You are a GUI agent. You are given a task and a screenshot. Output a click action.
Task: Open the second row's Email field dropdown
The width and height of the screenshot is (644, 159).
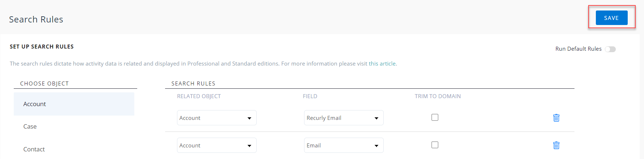point(344,145)
